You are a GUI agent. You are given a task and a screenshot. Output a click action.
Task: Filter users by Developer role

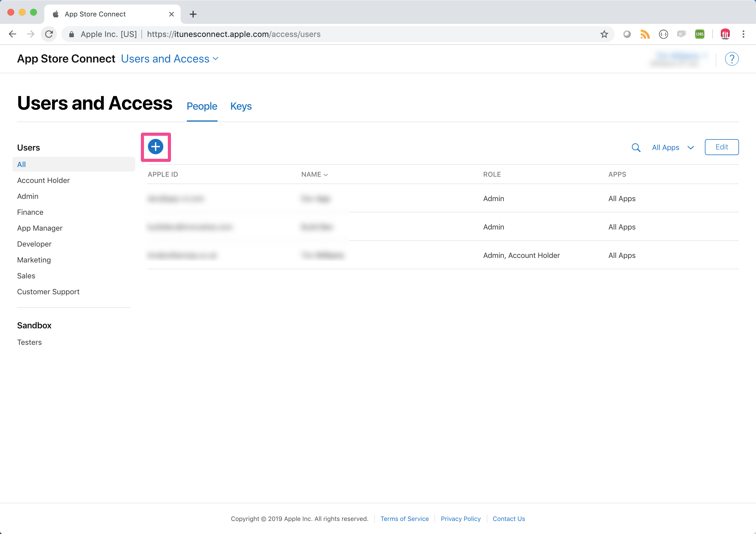34,244
